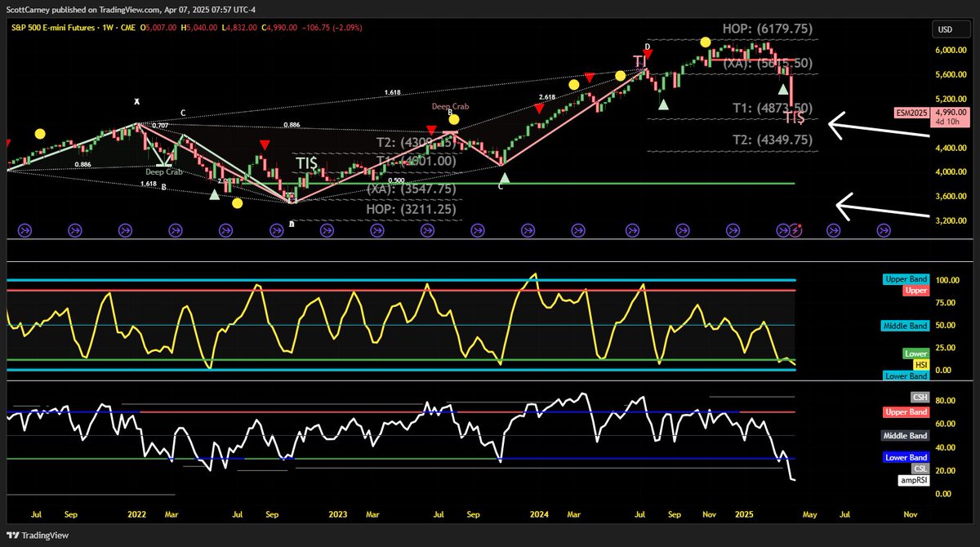Click the first purple double-arrow timeline icon
This screenshot has width=980, height=547.
[x=24, y=230]
